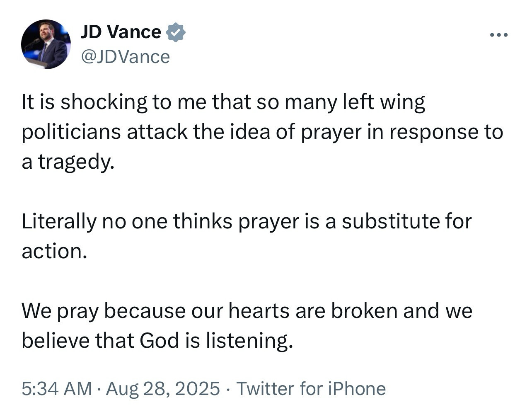
Task: Click the 5:34 AM timestamp
Action: (x=57, y=389)
